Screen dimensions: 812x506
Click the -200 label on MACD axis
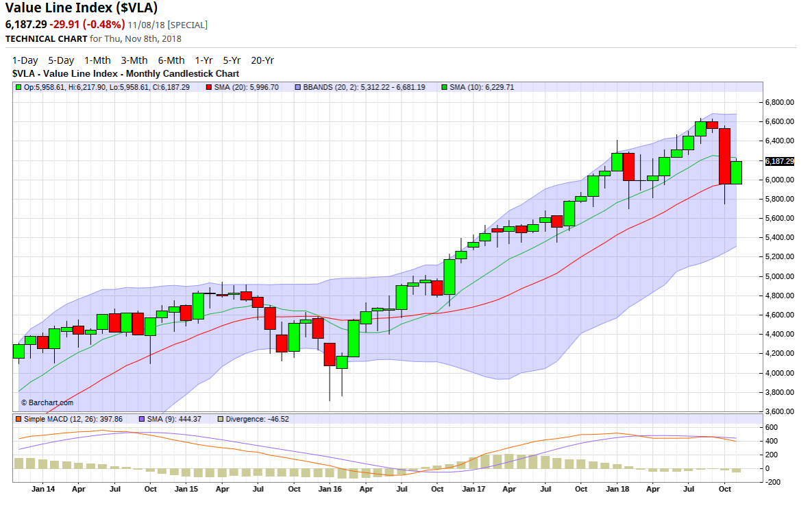coord(773,482)
